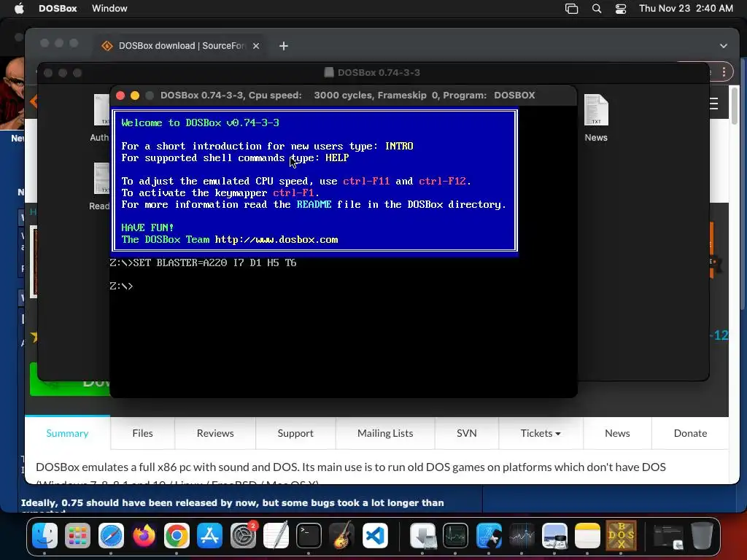Open the DOSBox application menu
The height and width of the screenshot is (560, 747).
click(x=58, y=8)
